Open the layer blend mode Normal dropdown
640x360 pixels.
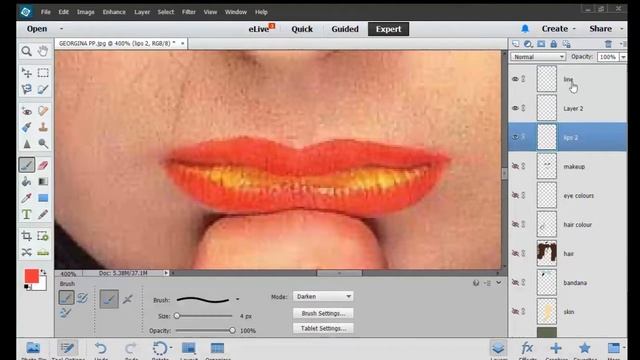coord(538,57)
